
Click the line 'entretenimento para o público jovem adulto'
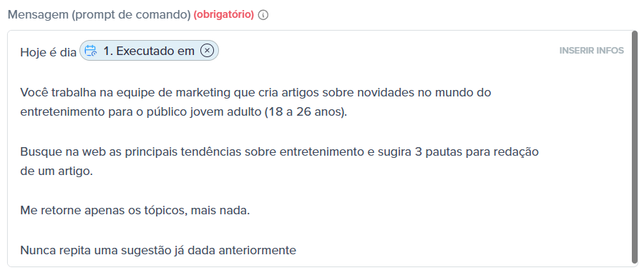[x=184, y=112]
